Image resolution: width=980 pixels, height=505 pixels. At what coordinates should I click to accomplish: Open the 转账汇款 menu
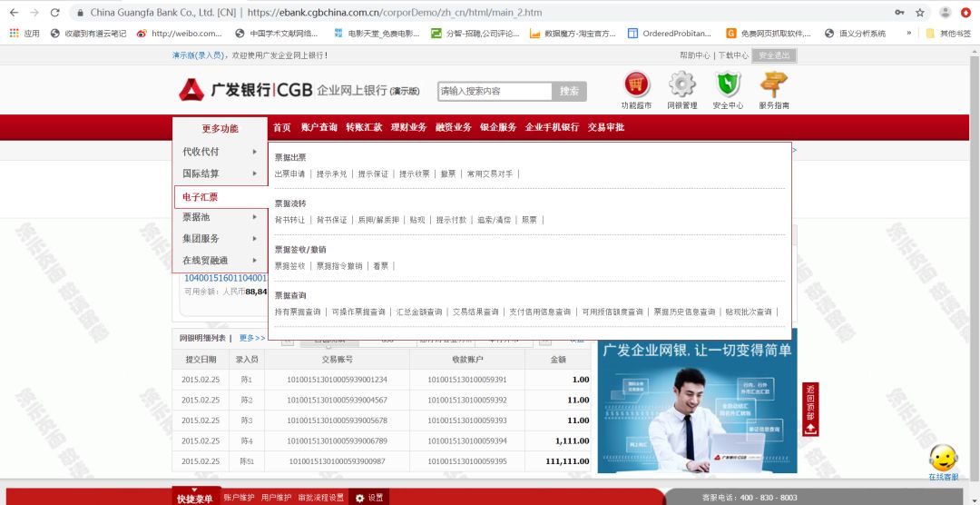pos(364,127)
